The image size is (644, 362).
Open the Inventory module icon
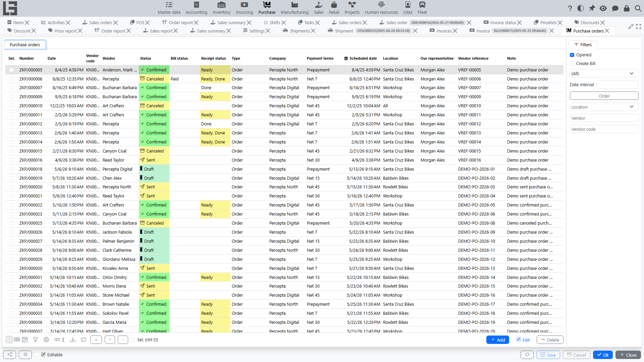point(221,8)
